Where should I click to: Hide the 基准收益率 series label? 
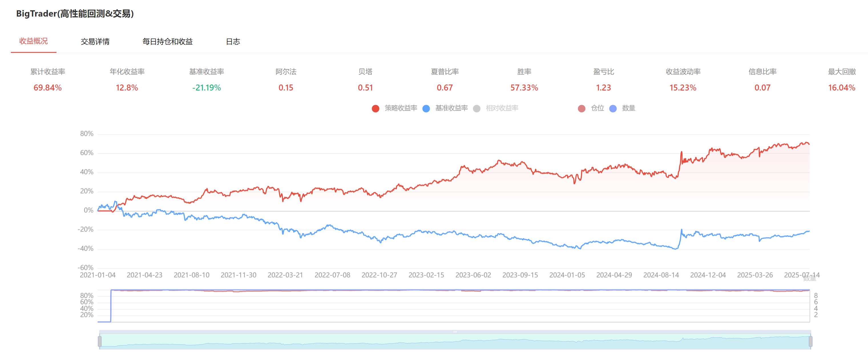point(451,108)
